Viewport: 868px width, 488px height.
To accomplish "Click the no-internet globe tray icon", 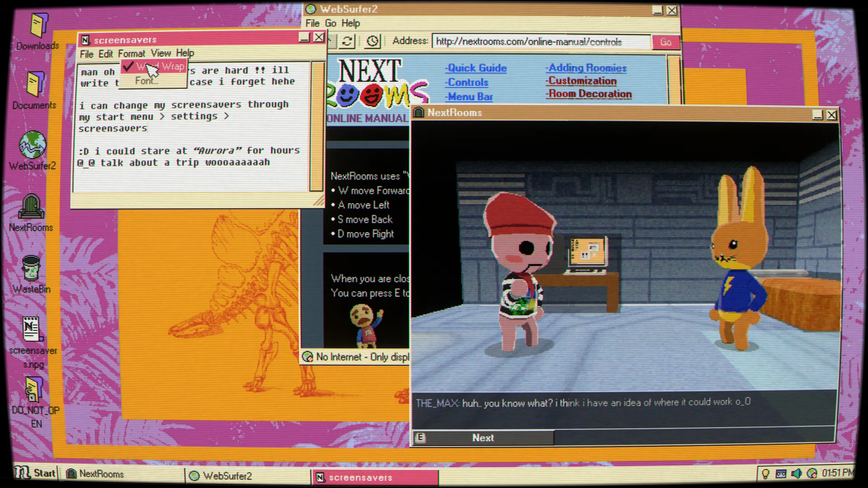I will click(812, 474).
